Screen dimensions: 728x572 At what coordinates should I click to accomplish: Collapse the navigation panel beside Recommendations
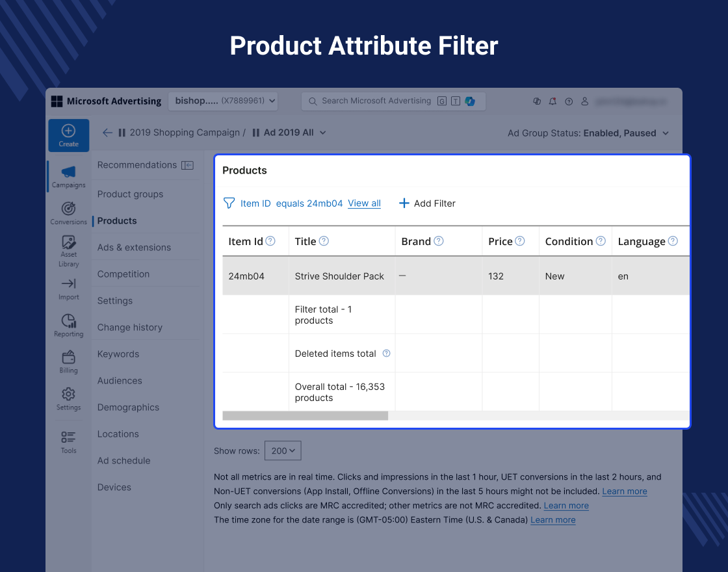(x=187, y=165)
